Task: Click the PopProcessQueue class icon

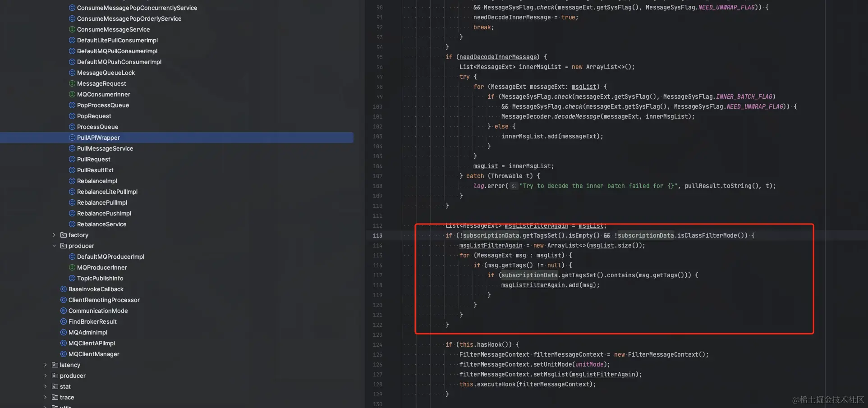Action: point(72,105)
